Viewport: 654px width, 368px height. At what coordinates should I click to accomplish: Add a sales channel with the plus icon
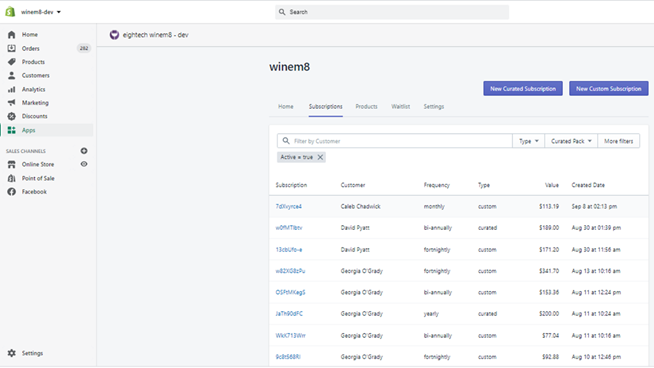(84, 151)
